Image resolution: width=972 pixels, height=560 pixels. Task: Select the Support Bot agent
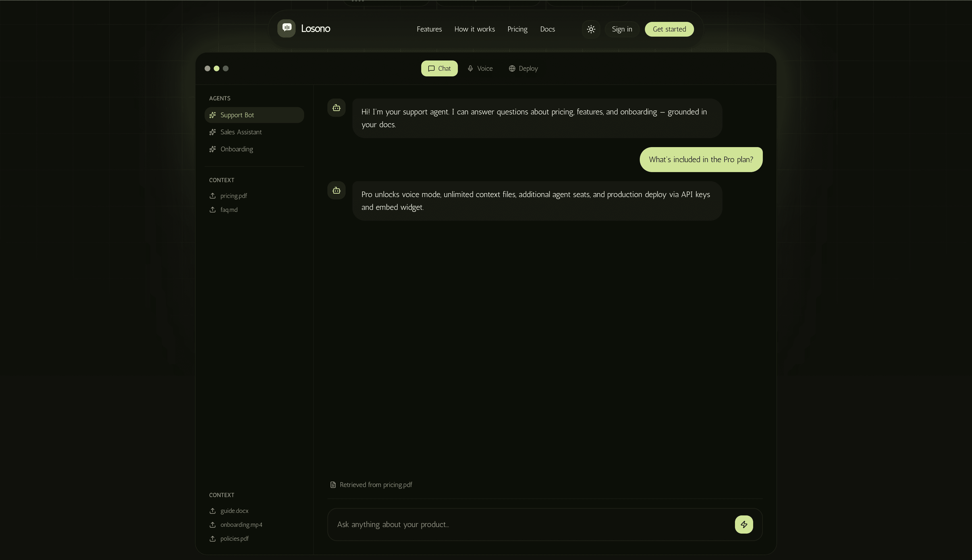tap(254, 115)
